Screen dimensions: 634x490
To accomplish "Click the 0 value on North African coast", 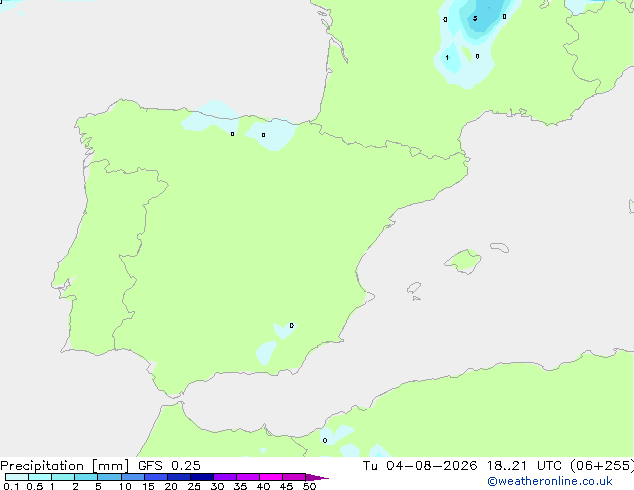I will (x=325, y=440).
